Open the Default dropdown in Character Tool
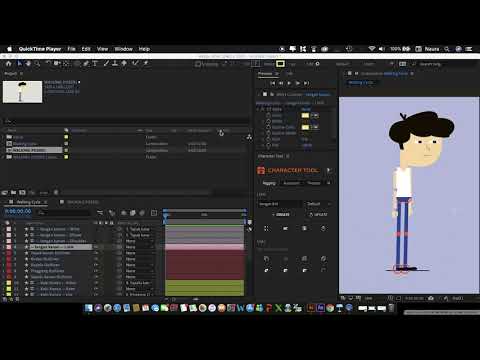 coord(318,204)
